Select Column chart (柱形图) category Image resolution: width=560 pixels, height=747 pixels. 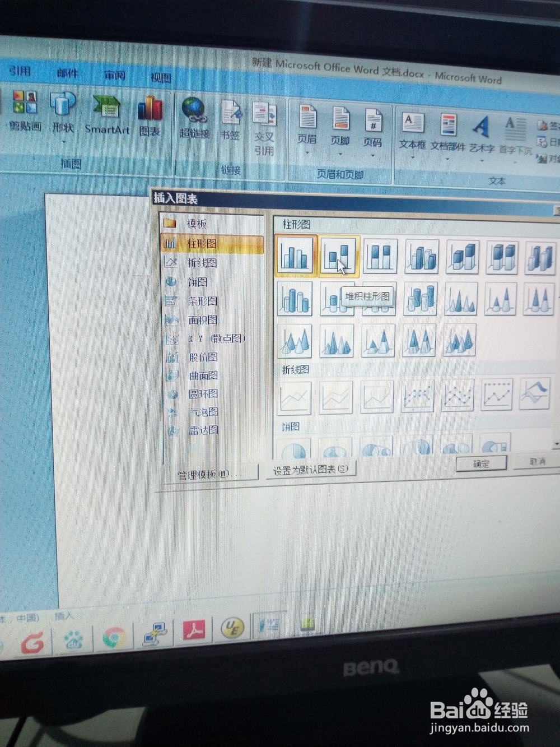pyautogui.click(x=212, y=243)
